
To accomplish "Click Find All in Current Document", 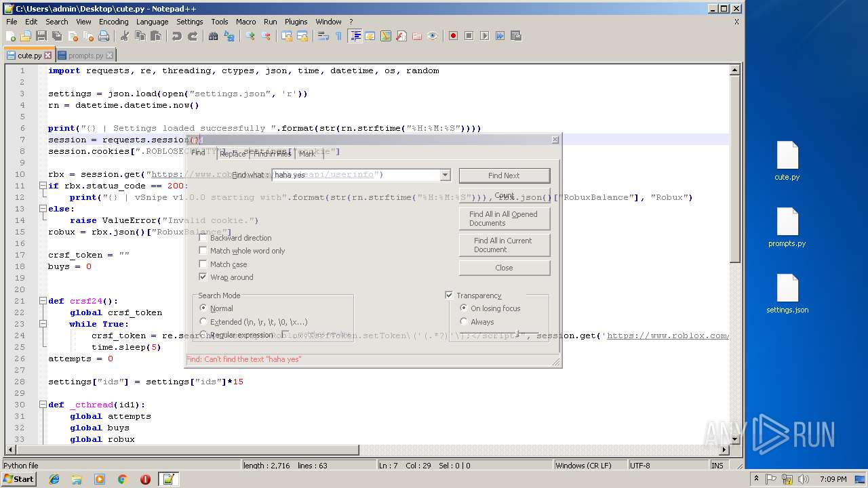I will click(504, 245).
